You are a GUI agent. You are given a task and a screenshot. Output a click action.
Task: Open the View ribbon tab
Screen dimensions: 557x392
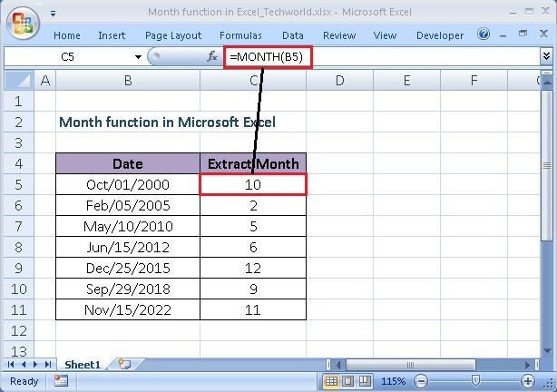385,35
